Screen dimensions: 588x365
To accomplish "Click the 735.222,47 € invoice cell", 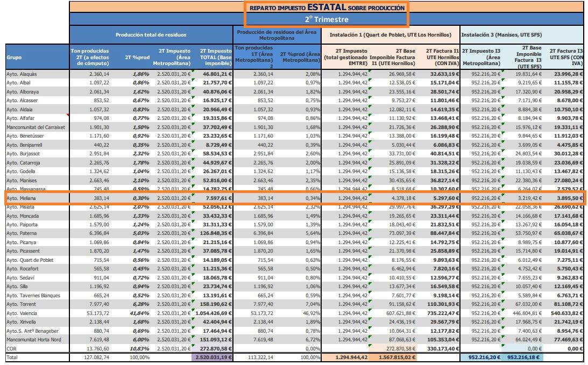I will pos(441,313).
